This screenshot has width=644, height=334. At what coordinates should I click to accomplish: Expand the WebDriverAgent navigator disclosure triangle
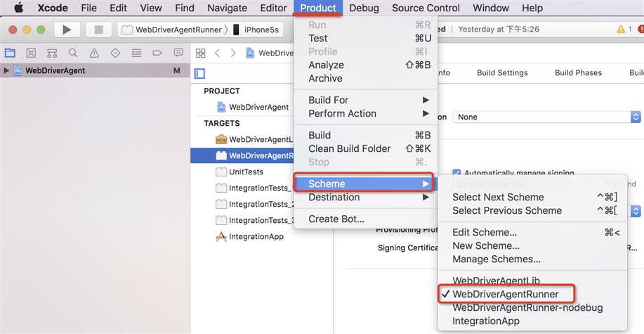tap(6, 70)
